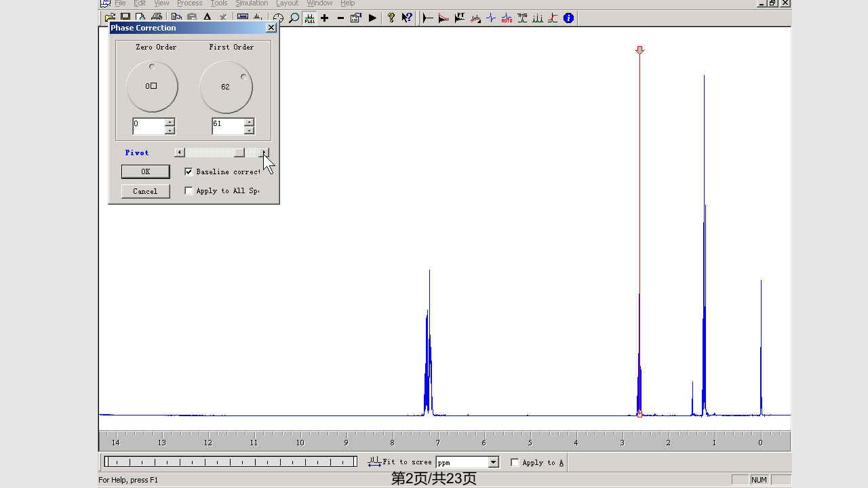This screenshot has height=488, width=868.
Task: Click the yellow question mark help icon
Action: pyautogui.click(x=391, y=18)
